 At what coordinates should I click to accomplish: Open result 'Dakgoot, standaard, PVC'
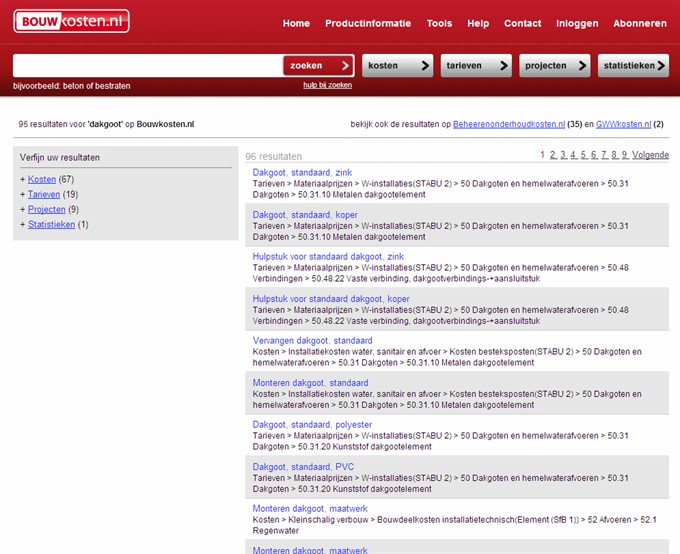click(303, 467)
